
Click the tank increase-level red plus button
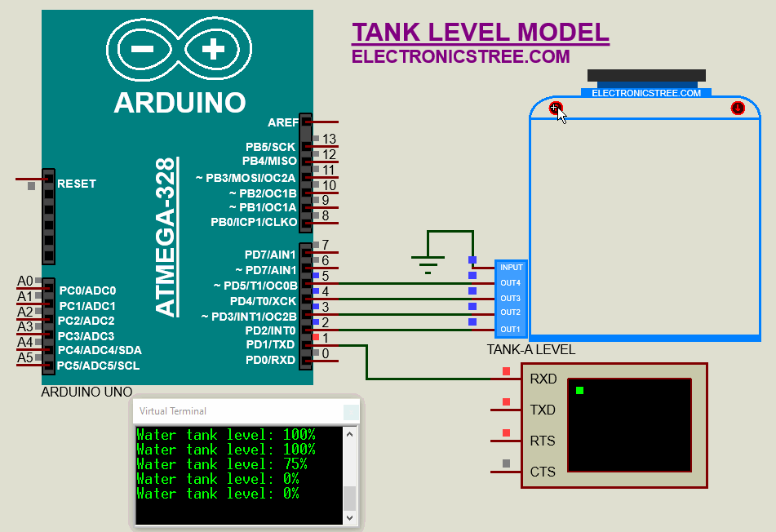point(555,108)
